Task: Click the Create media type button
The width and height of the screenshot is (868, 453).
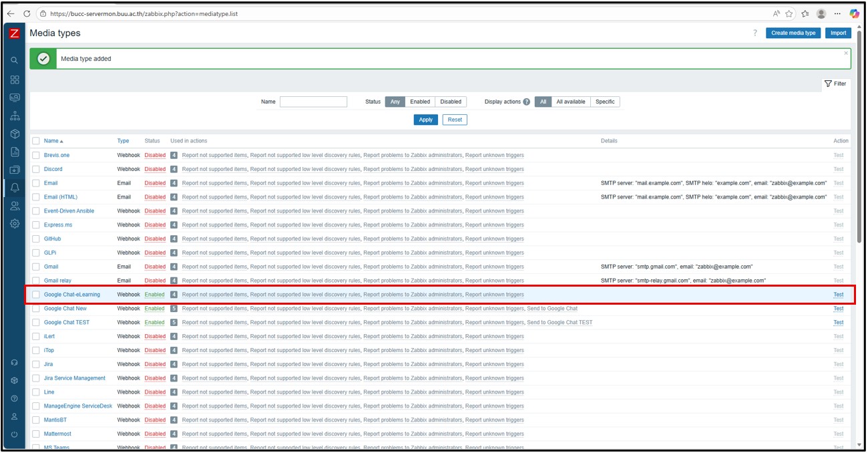Action: (x=793, y=33)
